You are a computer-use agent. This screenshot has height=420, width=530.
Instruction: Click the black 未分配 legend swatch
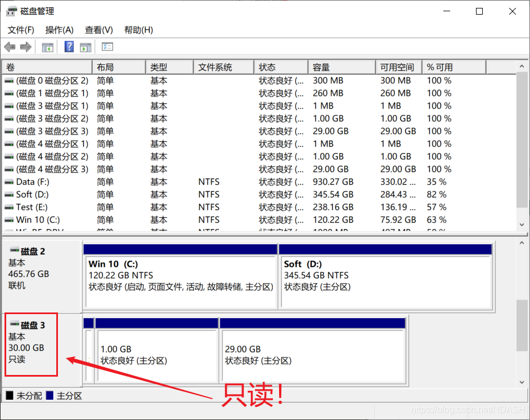coord(10,395)
